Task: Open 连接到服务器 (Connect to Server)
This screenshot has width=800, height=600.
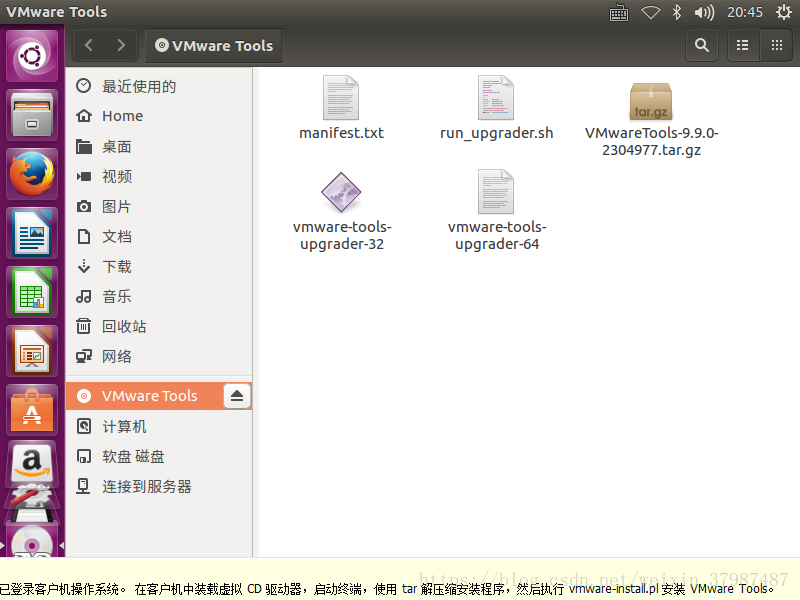Action: click(159, 487)
